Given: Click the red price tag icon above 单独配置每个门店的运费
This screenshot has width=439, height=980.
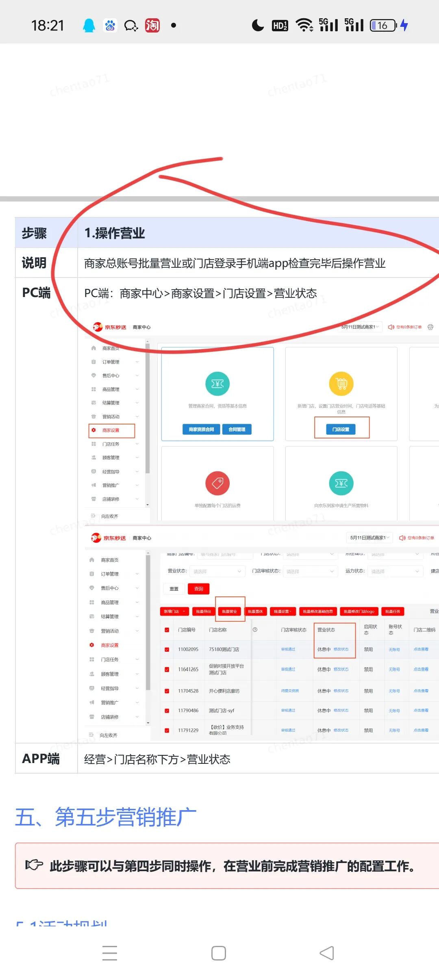Looking at the screenshot, I should point(217,483).
